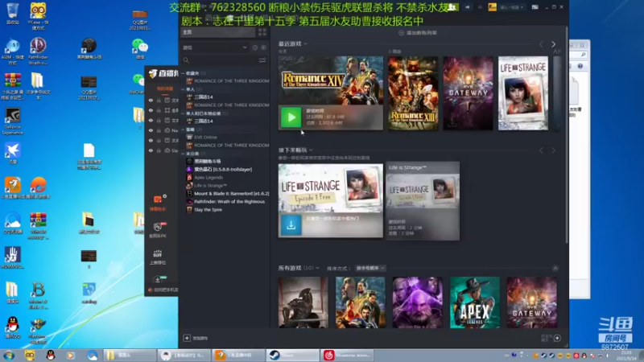Toggle lock for the 全 source row
This screenshot has width=644, height=362.
159,110
